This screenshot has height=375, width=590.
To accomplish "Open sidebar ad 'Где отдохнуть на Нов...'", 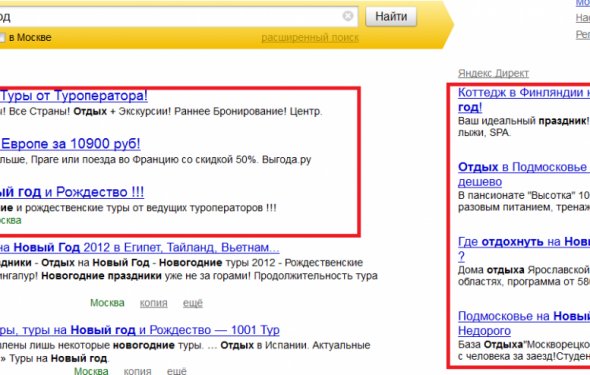I will click(x=524, y=249).
